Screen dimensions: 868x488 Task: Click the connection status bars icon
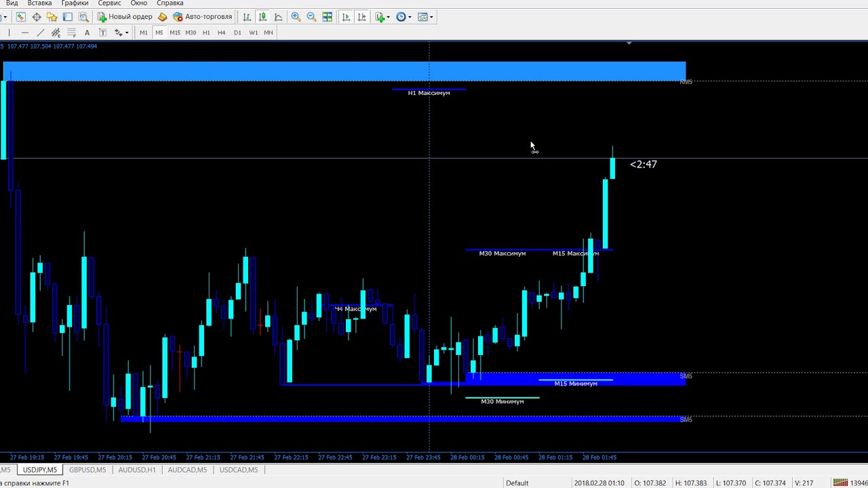pyautogui.click(x=840, y=483)
